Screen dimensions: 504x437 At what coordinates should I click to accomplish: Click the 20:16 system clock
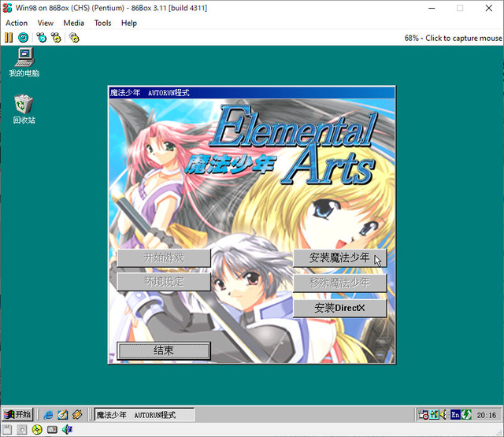(x=487, y=416)
